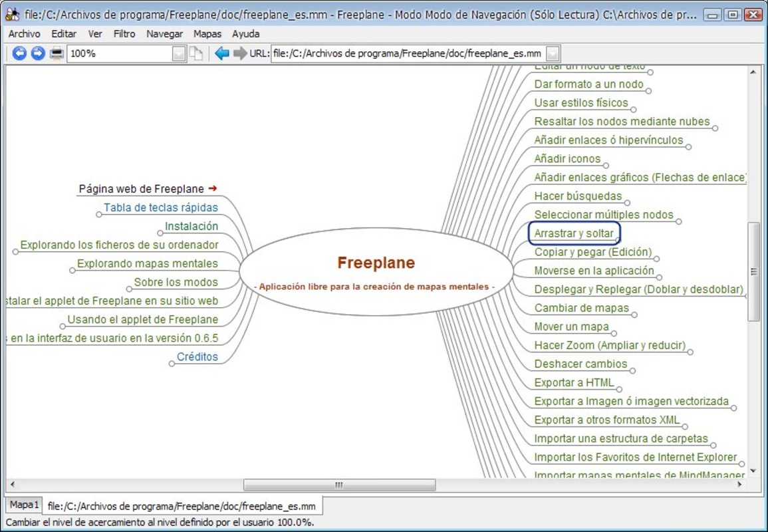Select the Dar formato a un nodo node

click(x=588, y=84)
